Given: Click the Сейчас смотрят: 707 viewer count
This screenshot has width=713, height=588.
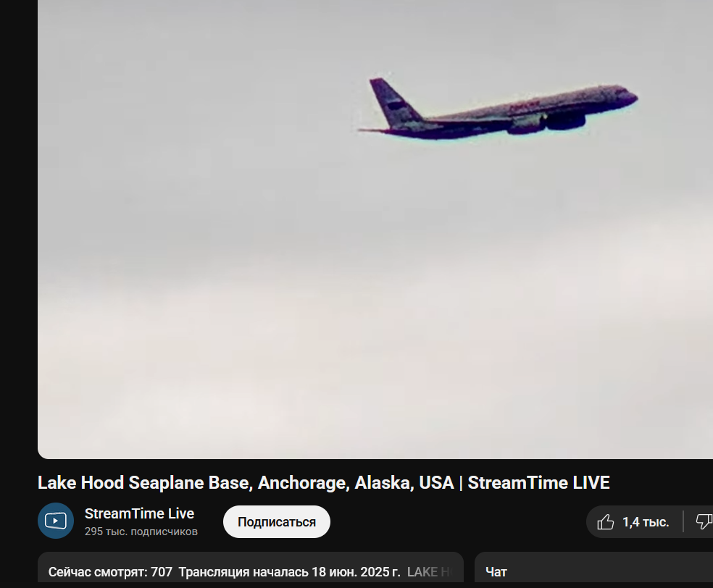Looking at the screenshot, I should pos(110,571).
